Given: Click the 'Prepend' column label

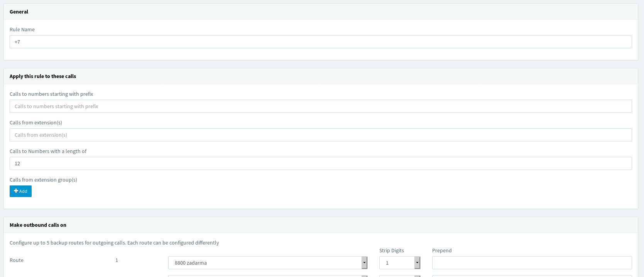Looking at the screenshot, I should (442, 250).
